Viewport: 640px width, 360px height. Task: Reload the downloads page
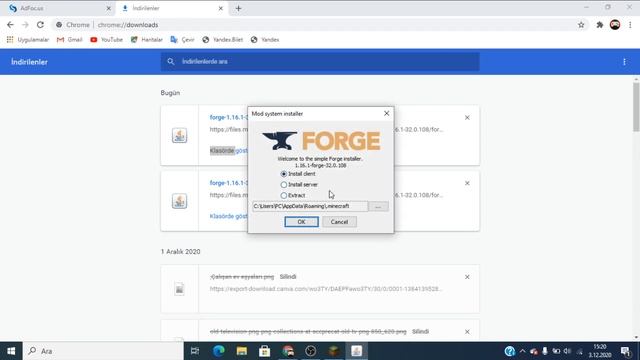(x=40, y=25)
